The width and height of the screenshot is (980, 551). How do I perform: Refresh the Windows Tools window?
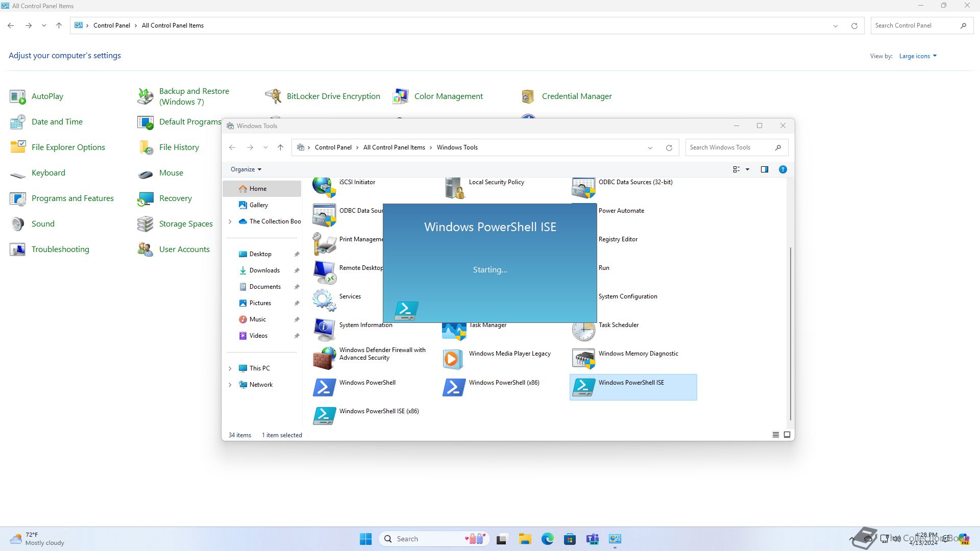(x=669, y=147)
